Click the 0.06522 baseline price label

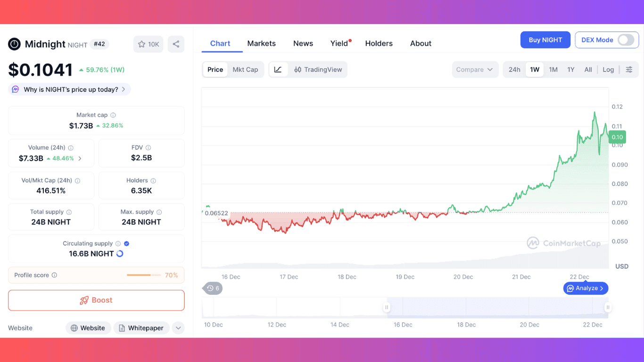coord(216,213)
